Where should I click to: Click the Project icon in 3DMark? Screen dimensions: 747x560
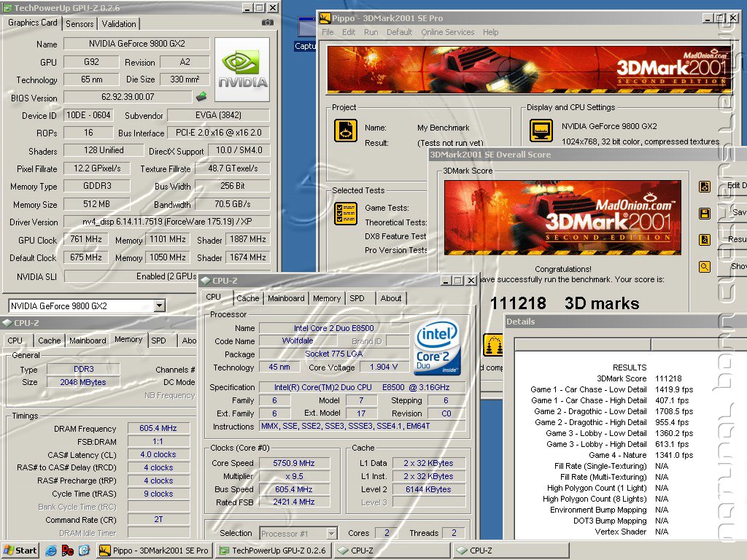click(345, 131)
